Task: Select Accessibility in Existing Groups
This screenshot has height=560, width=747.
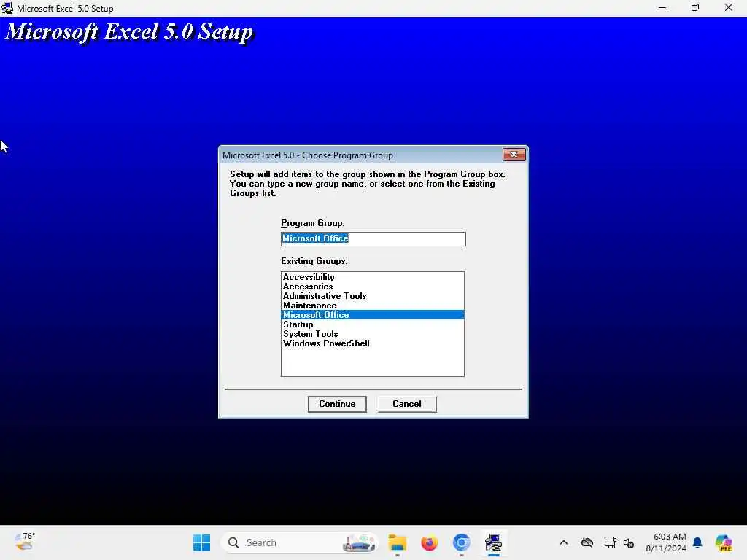Action: 373,276
